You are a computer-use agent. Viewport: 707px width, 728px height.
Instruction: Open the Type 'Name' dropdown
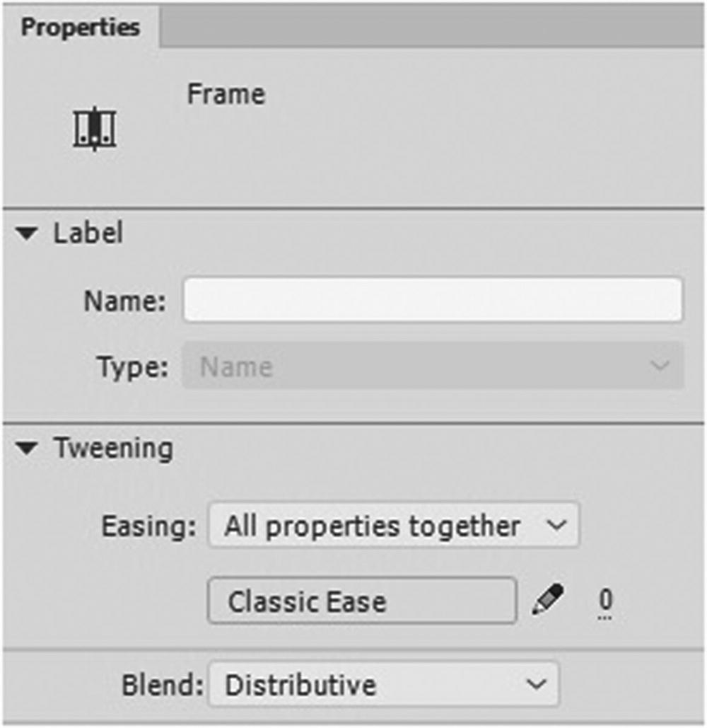point(424,366)
